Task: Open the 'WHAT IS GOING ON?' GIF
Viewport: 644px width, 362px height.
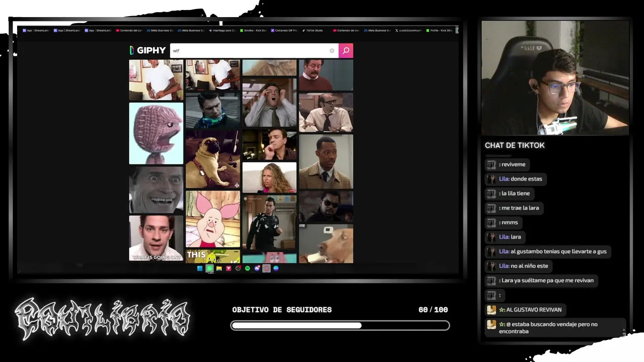Action: click(156, 238)
